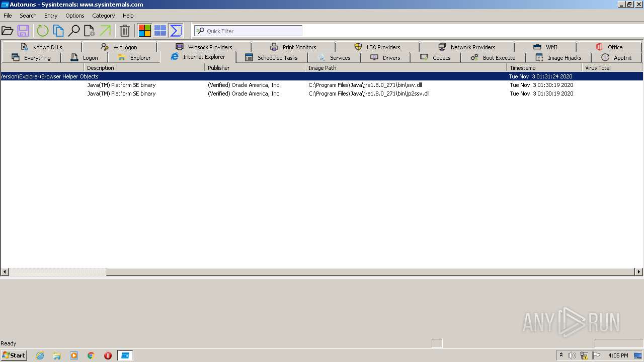Switch to the Boot Execute tab
The height and width of the screenshot is (362, 644).
[x=493, y=57]
